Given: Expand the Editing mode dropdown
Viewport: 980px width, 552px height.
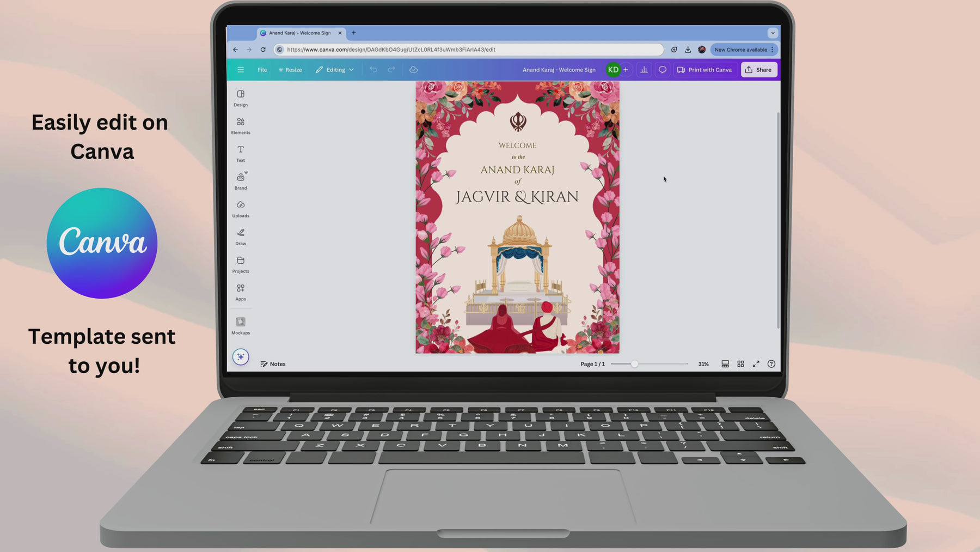Looking at the screenshot, I should tap(335, 70).
